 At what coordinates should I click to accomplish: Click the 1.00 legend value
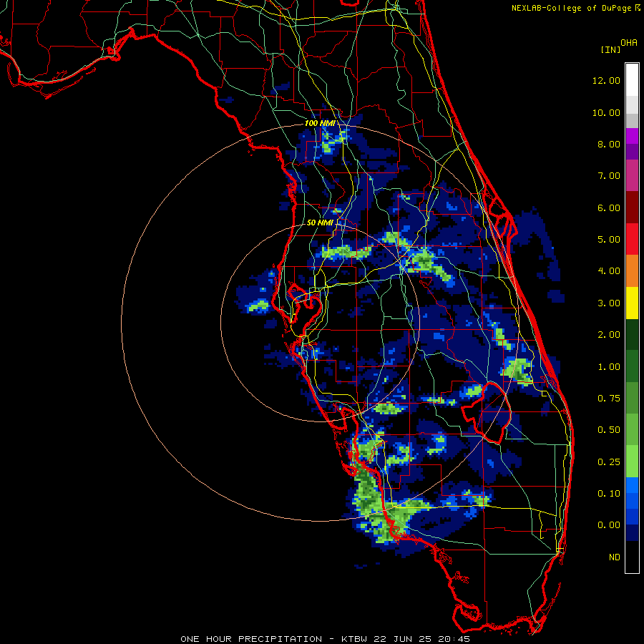[609, 367]
